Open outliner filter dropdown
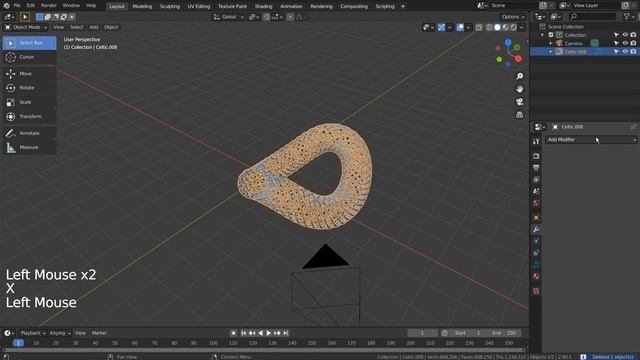640x360 pixels. coord(629,17)
